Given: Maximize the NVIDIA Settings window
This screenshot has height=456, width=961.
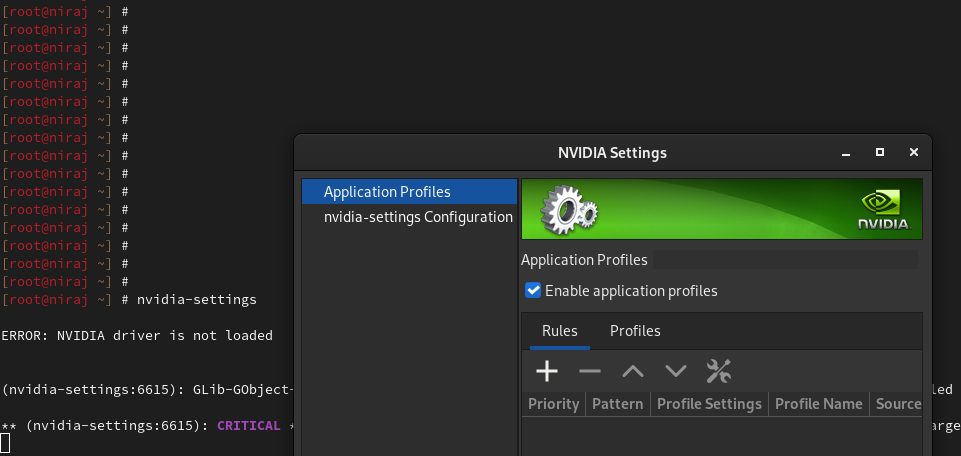Looking at the screenshot, I should click(x=880, y=152).
